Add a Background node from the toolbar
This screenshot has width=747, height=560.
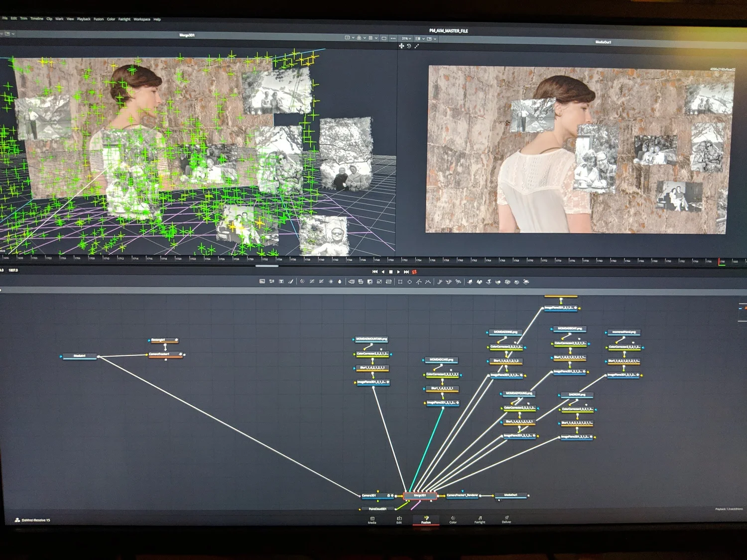click(262, 281)
